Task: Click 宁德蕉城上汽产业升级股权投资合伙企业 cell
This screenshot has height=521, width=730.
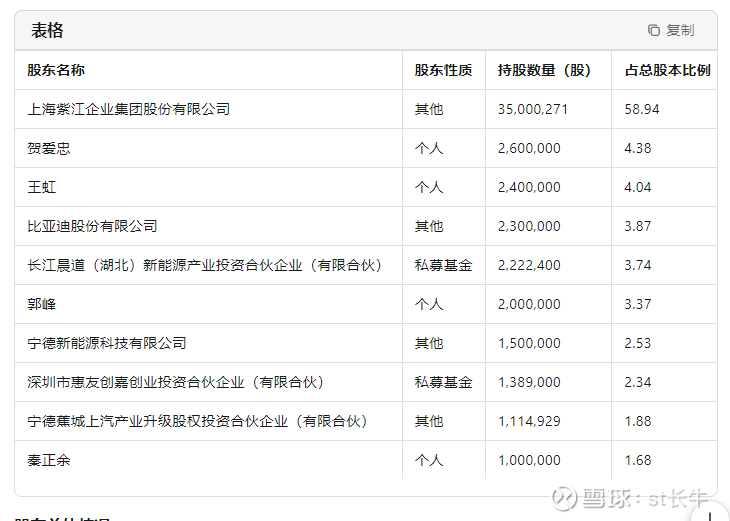Action: tap(197, 421)
